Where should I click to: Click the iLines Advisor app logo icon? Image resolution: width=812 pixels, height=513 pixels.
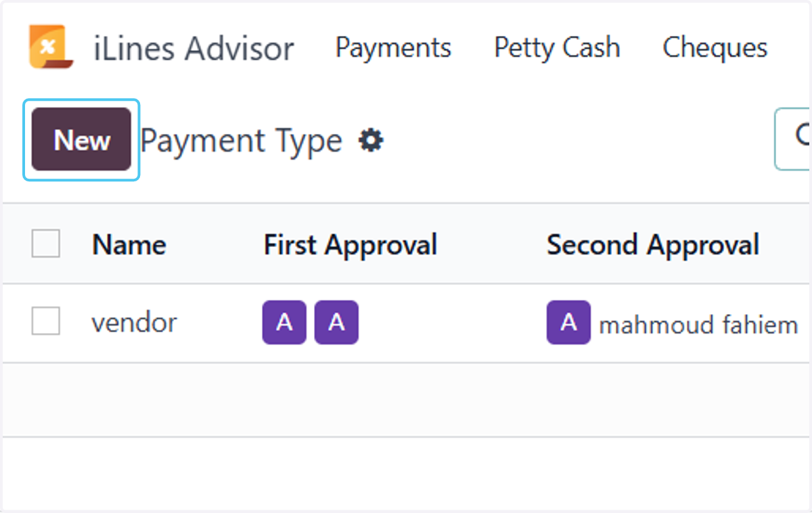(51, 47)
